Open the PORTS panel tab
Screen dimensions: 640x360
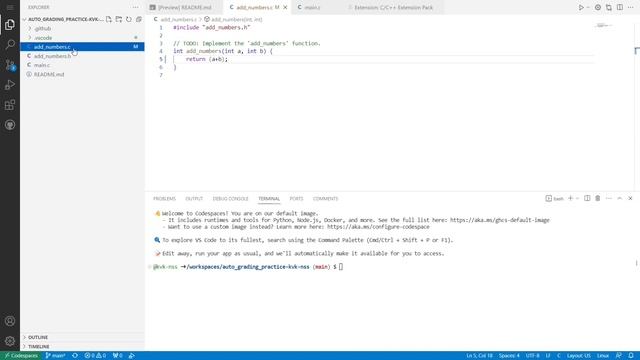[296, 199]
